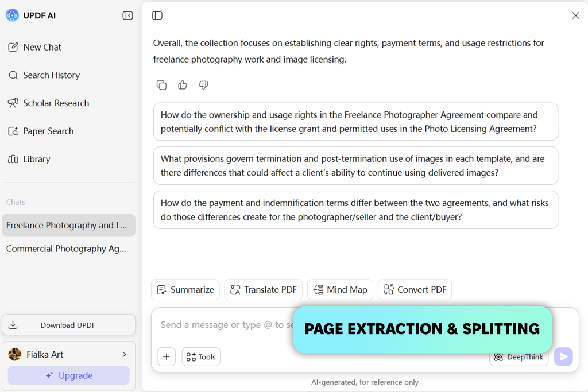588x392 pixels.
Task: Click the Upgrade button
Action: pyautogui.click(x=69, y=375)
